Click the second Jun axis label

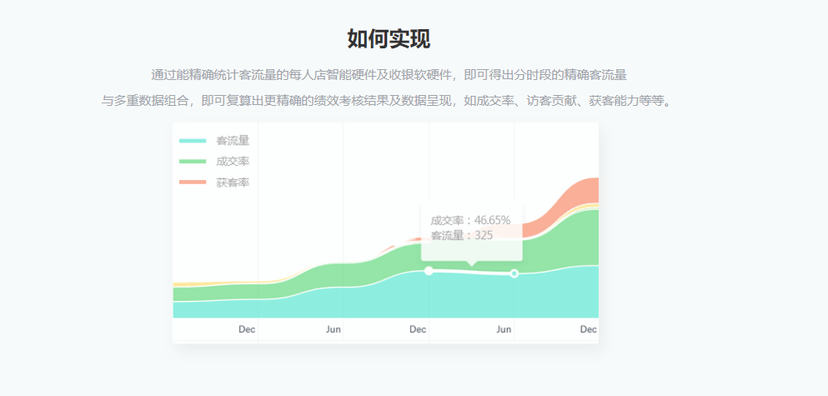[504, 329]
